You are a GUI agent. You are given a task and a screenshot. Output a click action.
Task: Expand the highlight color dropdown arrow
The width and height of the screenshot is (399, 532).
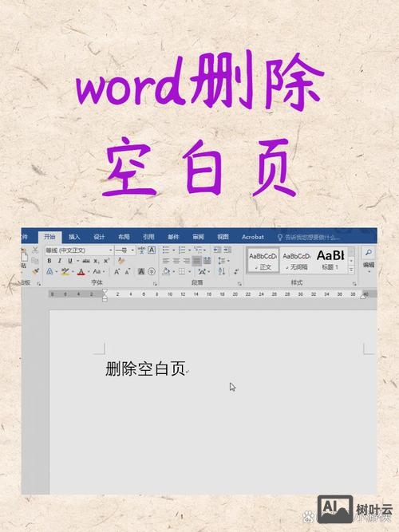(73, 271)
